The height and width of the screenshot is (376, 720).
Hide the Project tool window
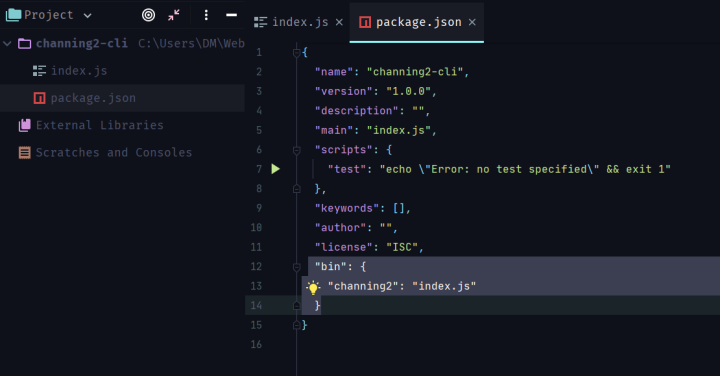point(231,15)
